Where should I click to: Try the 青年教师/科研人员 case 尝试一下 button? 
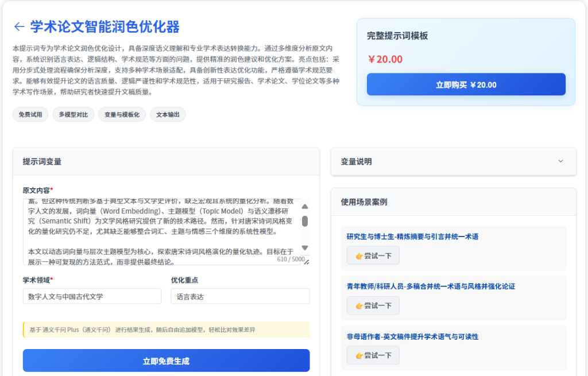point(373,305)
